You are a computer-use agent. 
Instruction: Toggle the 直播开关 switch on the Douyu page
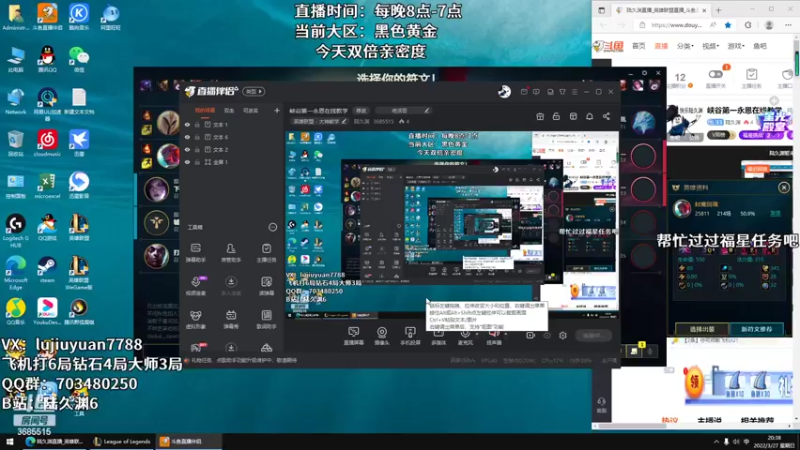(x=715, y=74)
